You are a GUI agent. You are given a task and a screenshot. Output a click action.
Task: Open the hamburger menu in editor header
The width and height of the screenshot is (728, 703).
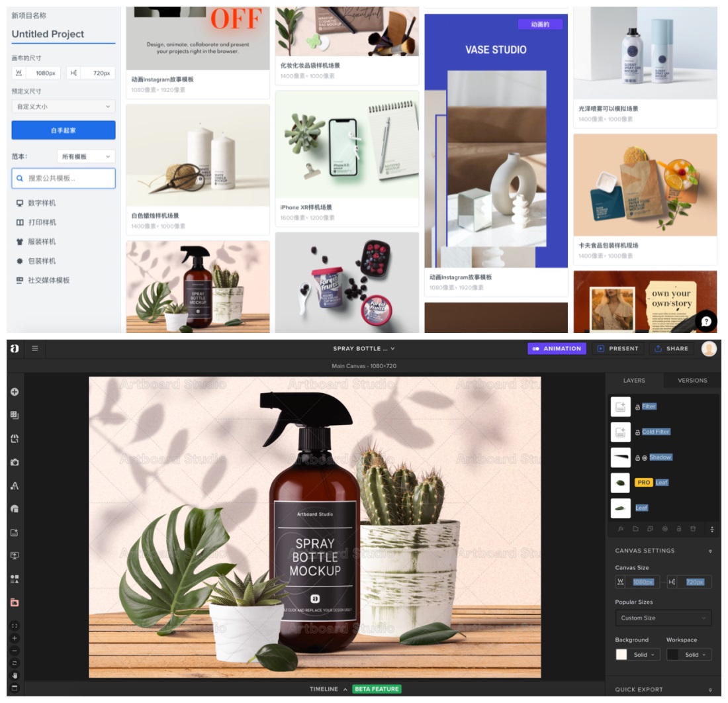point(35,348)
